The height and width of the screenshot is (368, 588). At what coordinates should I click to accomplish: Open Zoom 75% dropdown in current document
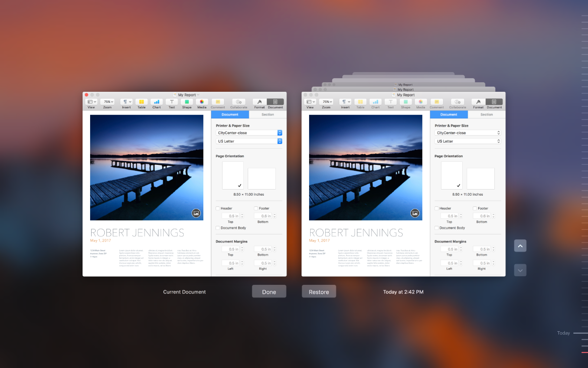[107, 102]
